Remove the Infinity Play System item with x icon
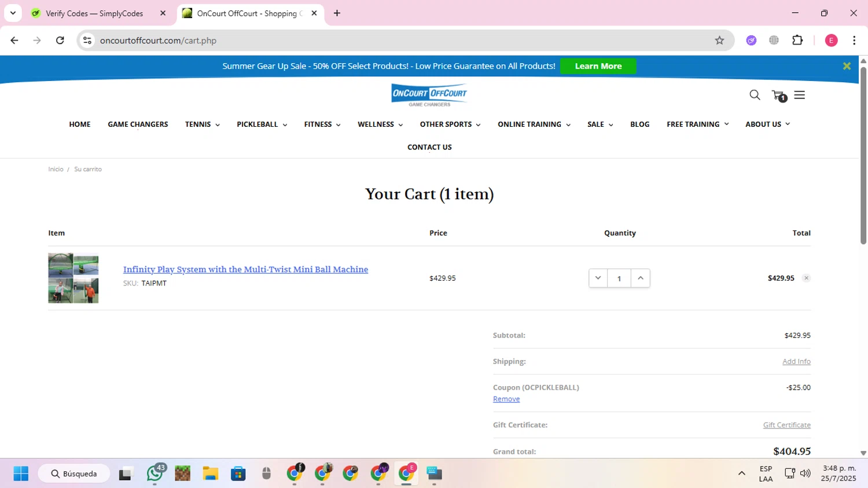Image resolution: width=868 pixels, height=488 pixels. coord(806,278)
